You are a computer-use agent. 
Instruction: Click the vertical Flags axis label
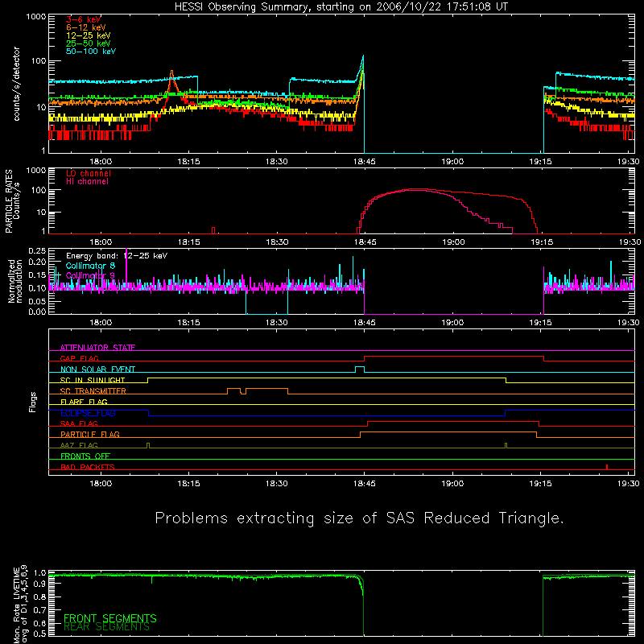33,402
